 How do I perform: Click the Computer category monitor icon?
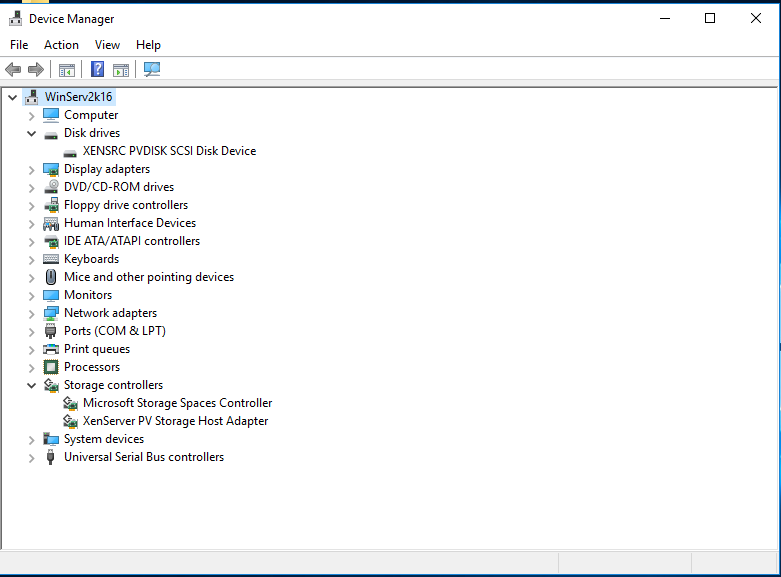pos(51,115)
